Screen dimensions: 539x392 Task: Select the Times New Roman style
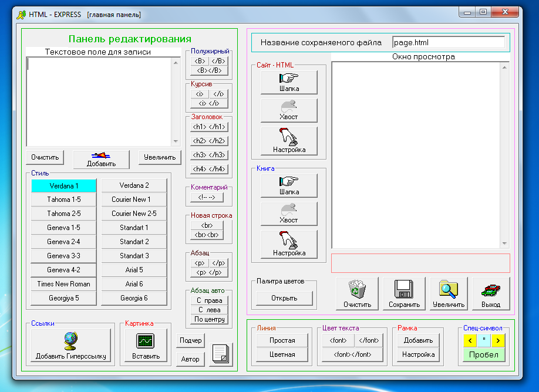tap(63, 284)
